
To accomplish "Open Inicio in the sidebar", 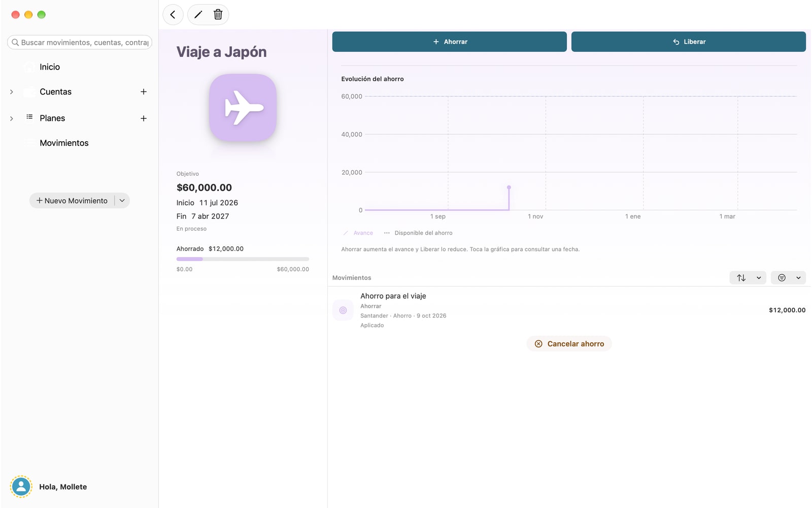I will [50, 67].
